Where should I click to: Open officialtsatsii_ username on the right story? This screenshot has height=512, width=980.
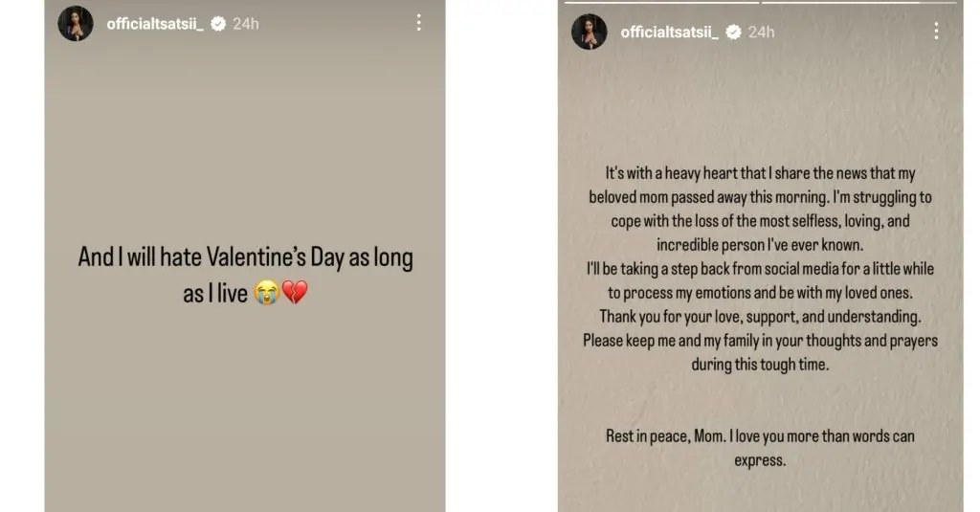(x=669, y=33)
